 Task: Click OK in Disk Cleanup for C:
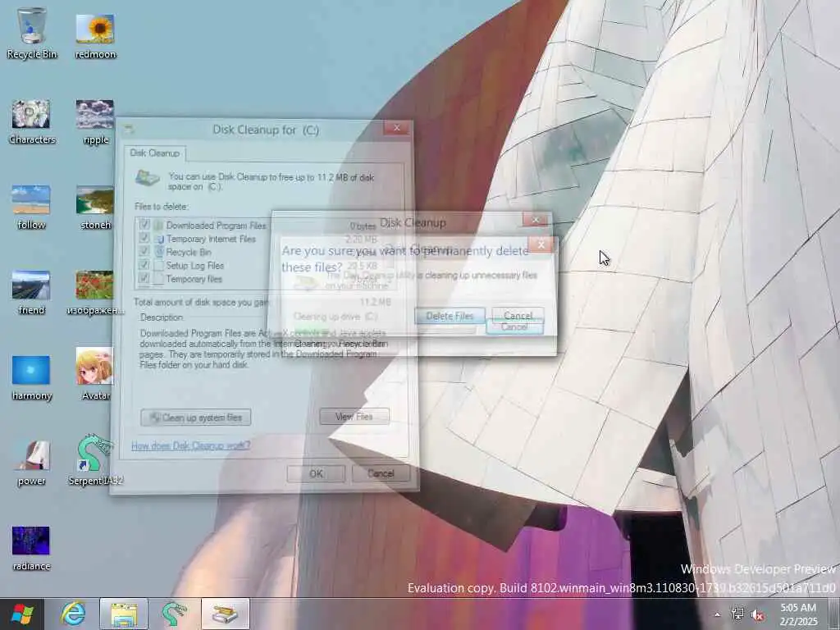tap(316, 473)
